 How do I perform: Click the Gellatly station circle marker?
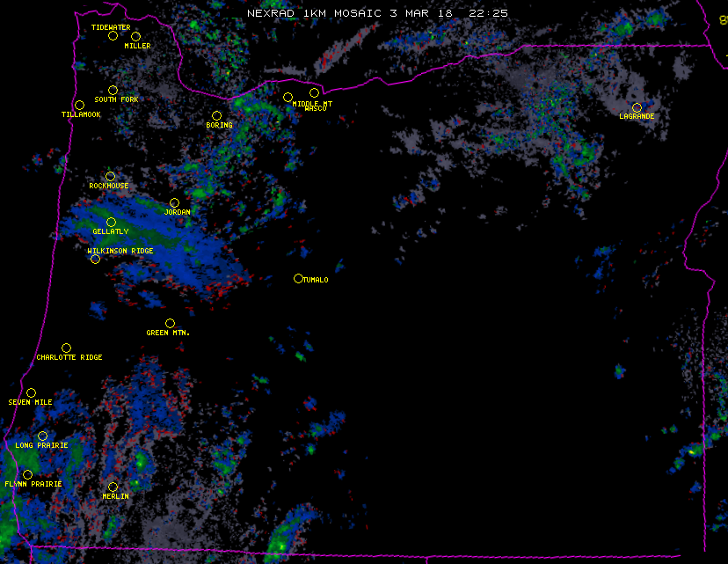tap(111, 222)
